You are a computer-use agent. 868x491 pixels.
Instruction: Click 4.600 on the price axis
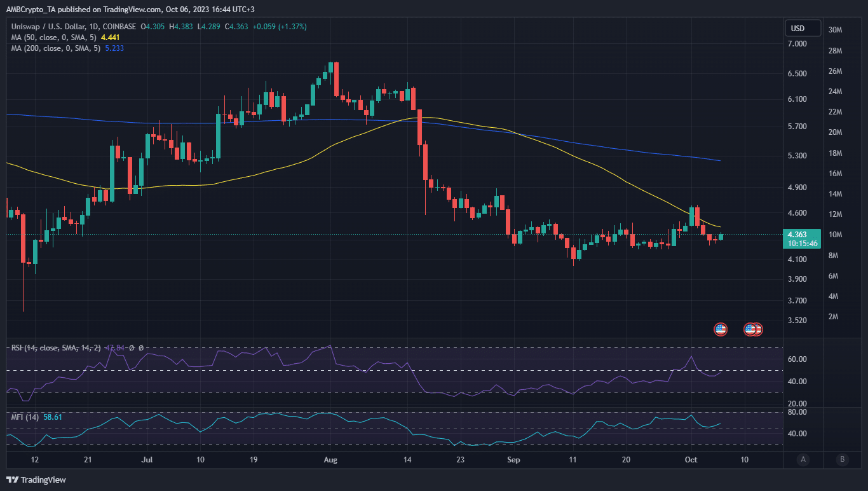797,213
